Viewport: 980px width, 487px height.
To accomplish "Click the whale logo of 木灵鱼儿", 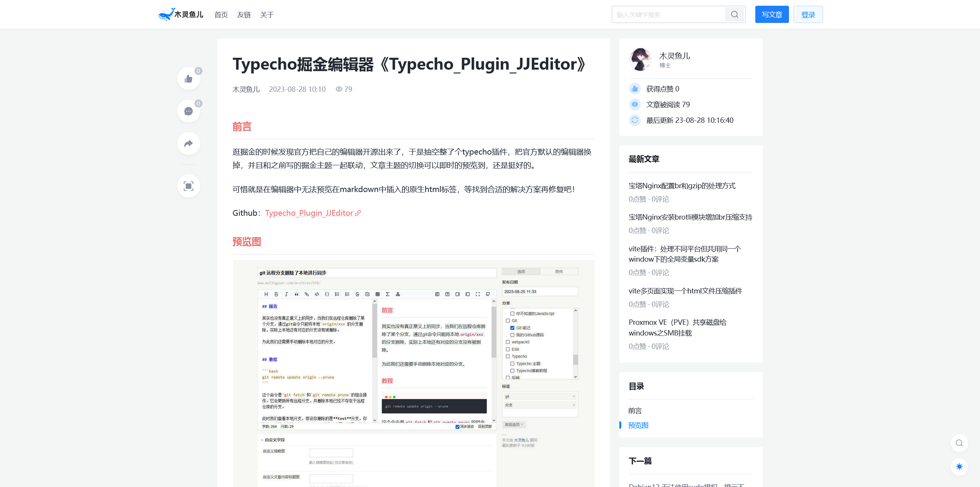I will click(166, 14).
